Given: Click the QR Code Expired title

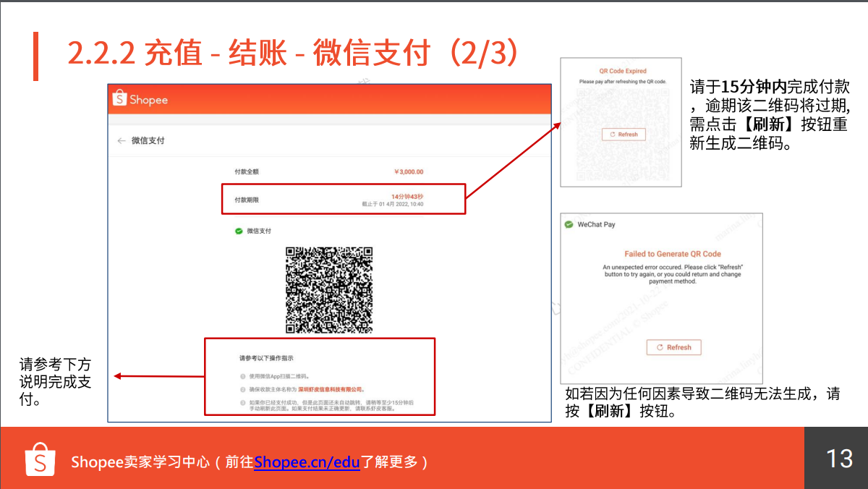Looking at the screenshot, I should click(x=623, y=72).
